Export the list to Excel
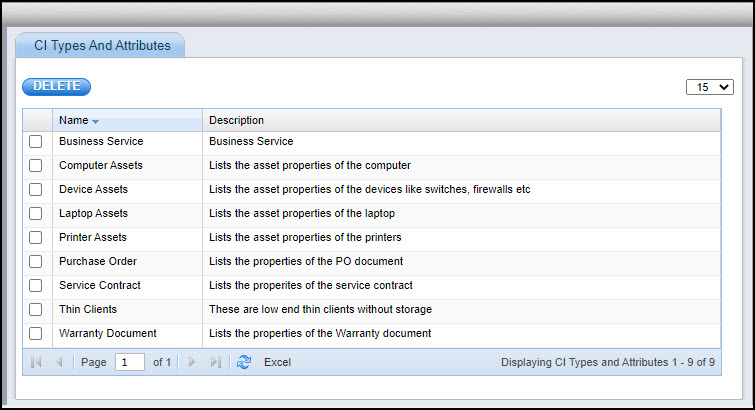 point(277,362)
